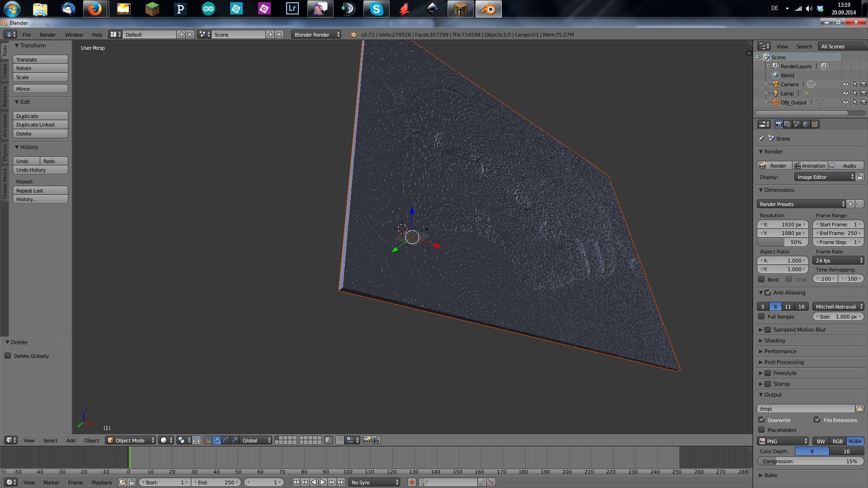Click the Undo History button
Viewport: 868px width, 488px height.
click(40, 169)
